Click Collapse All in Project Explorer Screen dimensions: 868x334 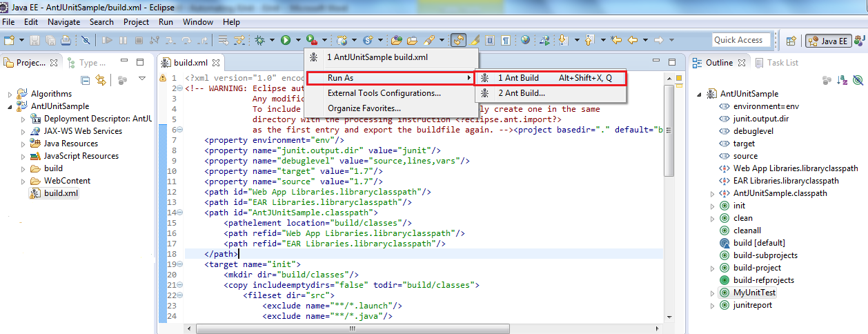[x=86, y=79]
